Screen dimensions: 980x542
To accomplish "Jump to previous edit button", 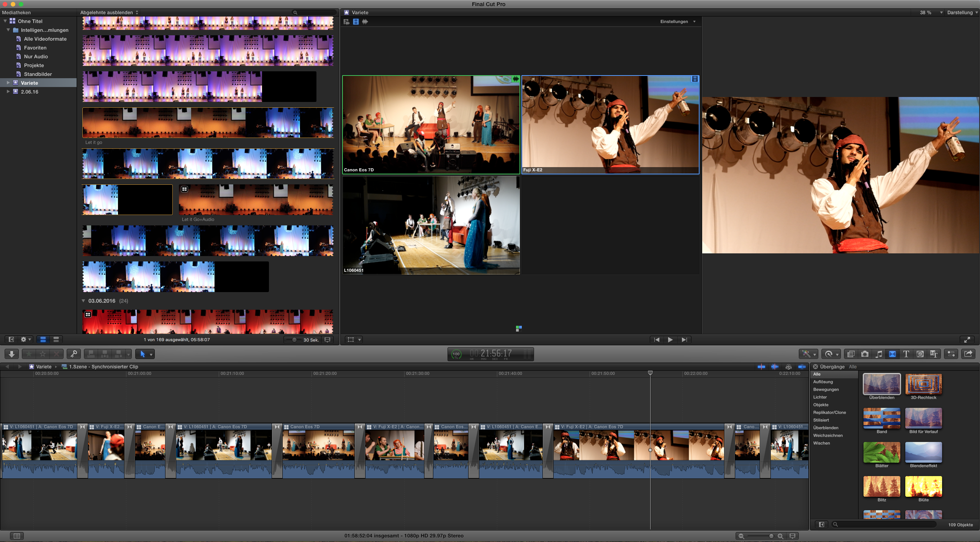I will [x=657, y=340].
